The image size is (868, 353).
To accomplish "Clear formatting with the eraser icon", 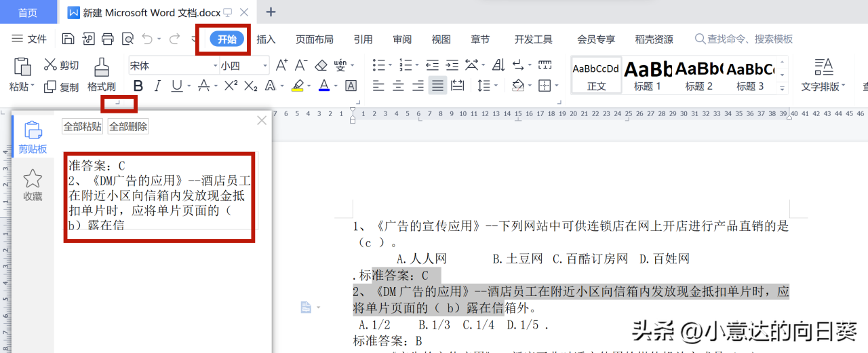I will coord(321,65).
